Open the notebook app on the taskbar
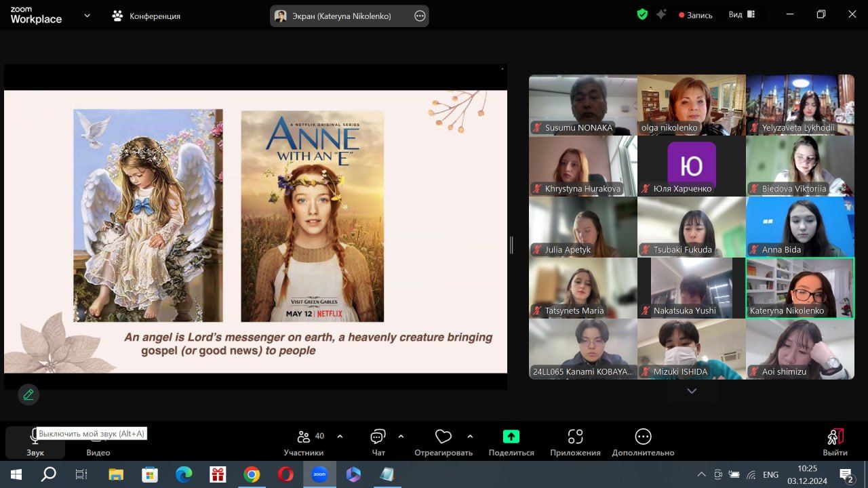This screenshot has height=488, width=868. [x=387, y=474]
